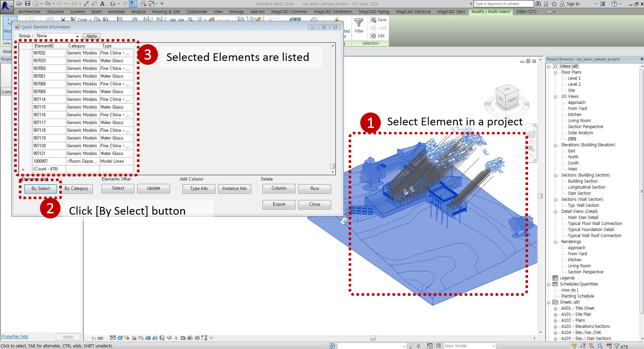Switch to the Architecture ribbon tab
Viewport: 644px width, 349px height.
(x=29, y=12)
